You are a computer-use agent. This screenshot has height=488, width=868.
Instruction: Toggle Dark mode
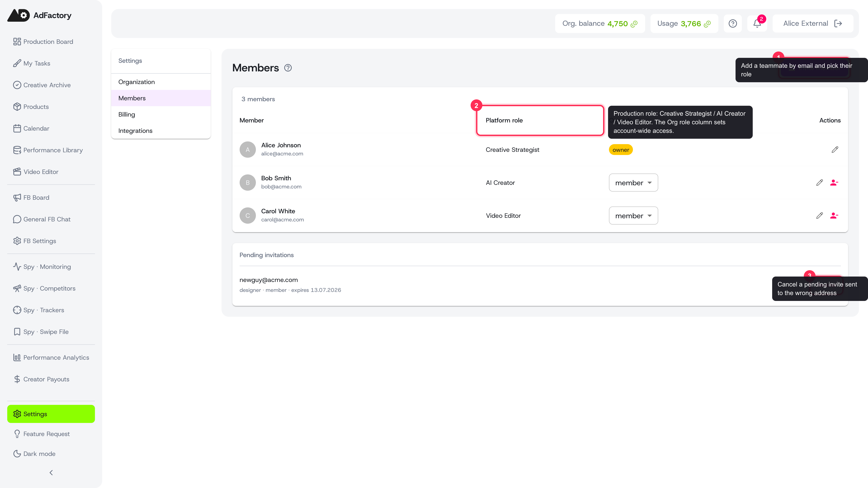51,454
